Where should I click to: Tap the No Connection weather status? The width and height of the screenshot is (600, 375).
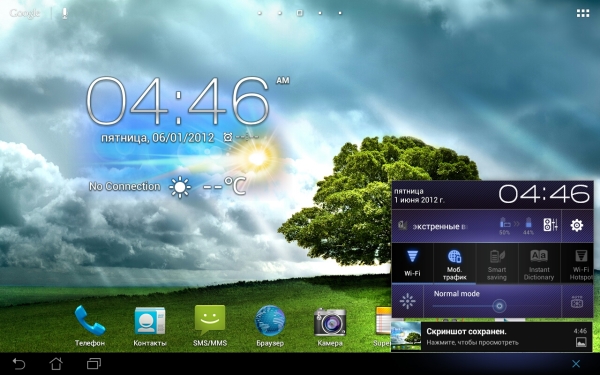point(125,186)
